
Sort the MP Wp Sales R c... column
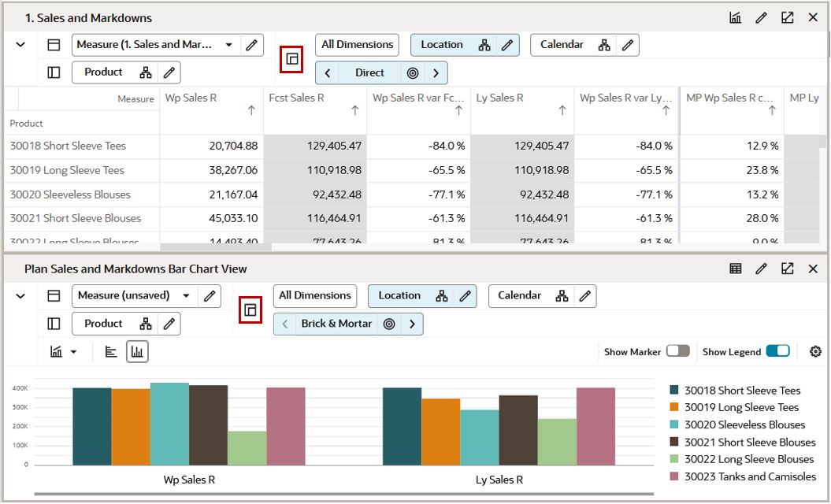tap(772, 110)
